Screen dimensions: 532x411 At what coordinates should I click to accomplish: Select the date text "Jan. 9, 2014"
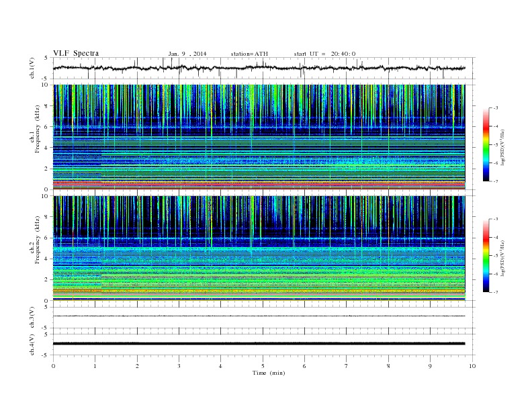[x=187, y=54]
